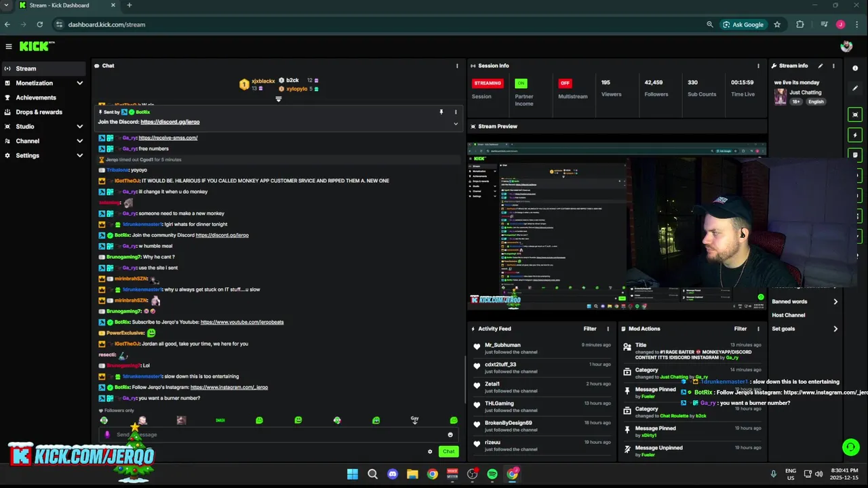Open a new browser tab
Viewport: 868px width, 488px height.
click(x=130, y=5)
